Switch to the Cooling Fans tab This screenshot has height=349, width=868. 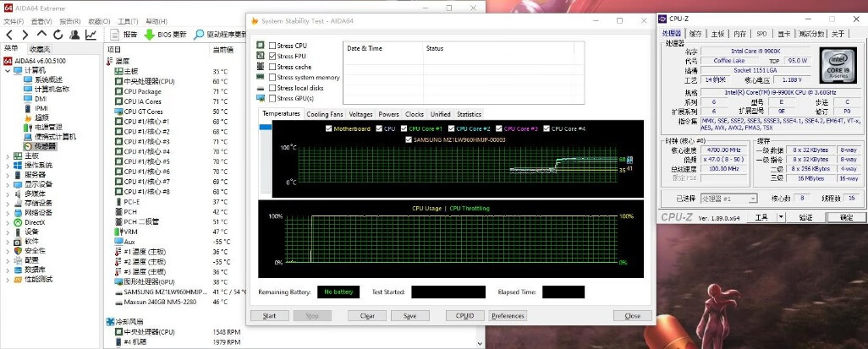coord(325,114)
